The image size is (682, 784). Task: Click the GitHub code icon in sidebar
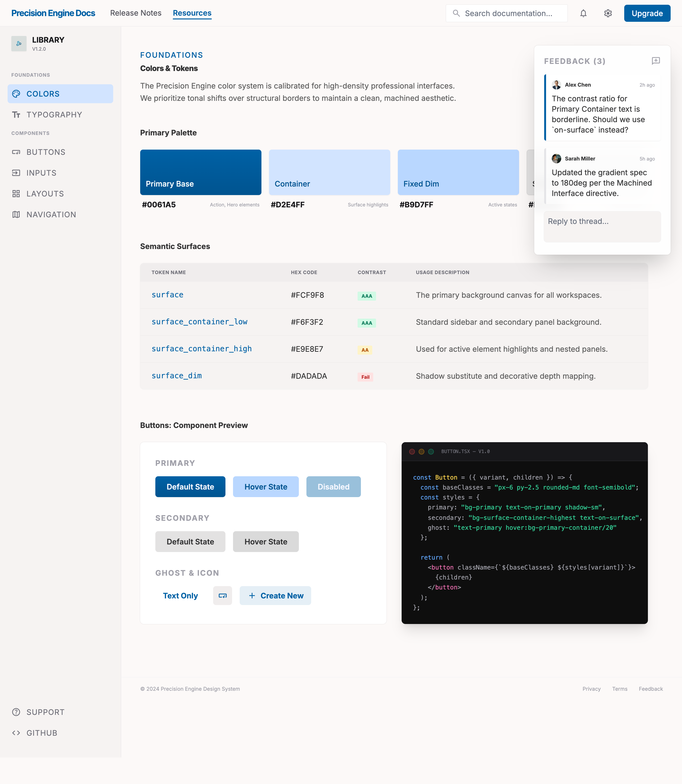pos(17,733)
